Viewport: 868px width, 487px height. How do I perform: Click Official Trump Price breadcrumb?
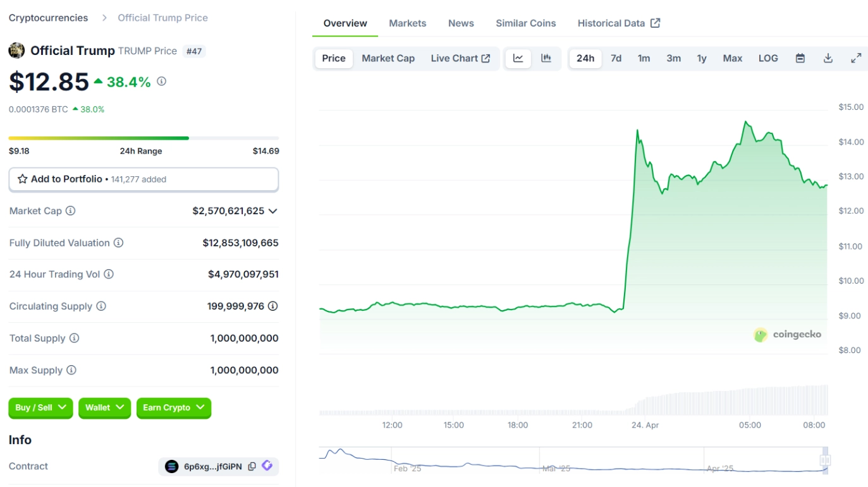(163, 18)
